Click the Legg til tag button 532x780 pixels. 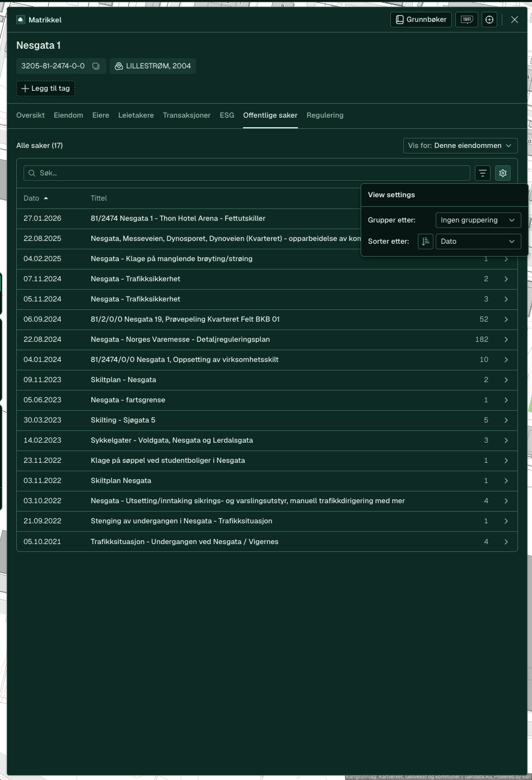[x=45, y=89]
